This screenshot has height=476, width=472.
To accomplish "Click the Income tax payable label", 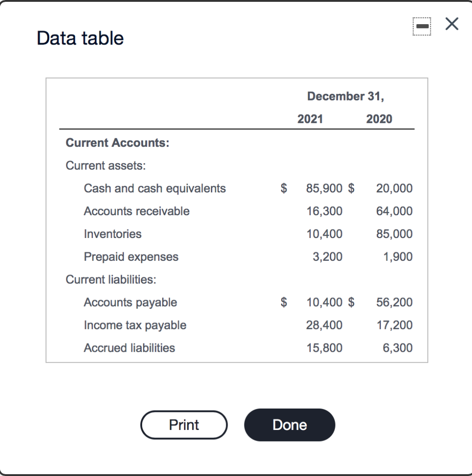I will [135, 325].
